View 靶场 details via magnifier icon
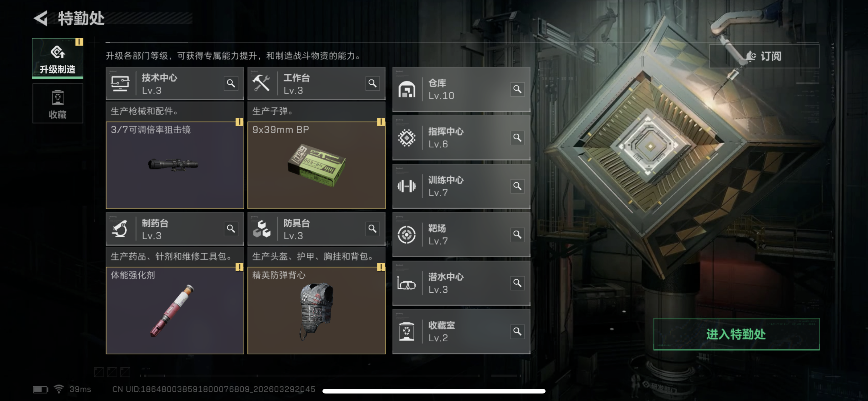 pyautogui.click(x=517, y=234)
